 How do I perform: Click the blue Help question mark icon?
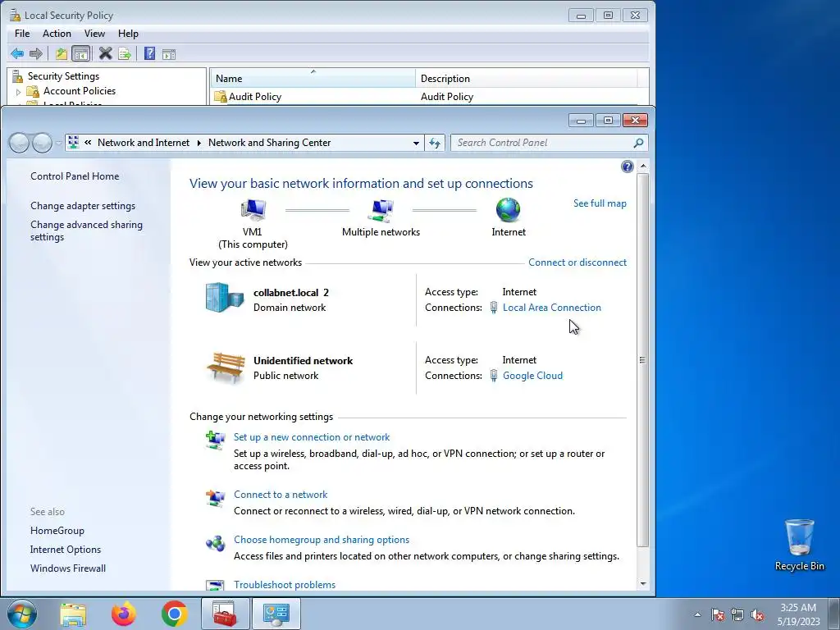click(x=627, y=166)
